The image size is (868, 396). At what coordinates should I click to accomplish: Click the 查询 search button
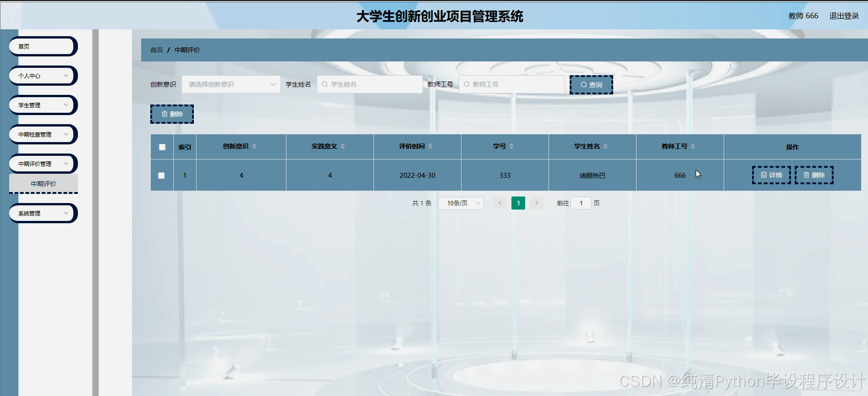591,85
